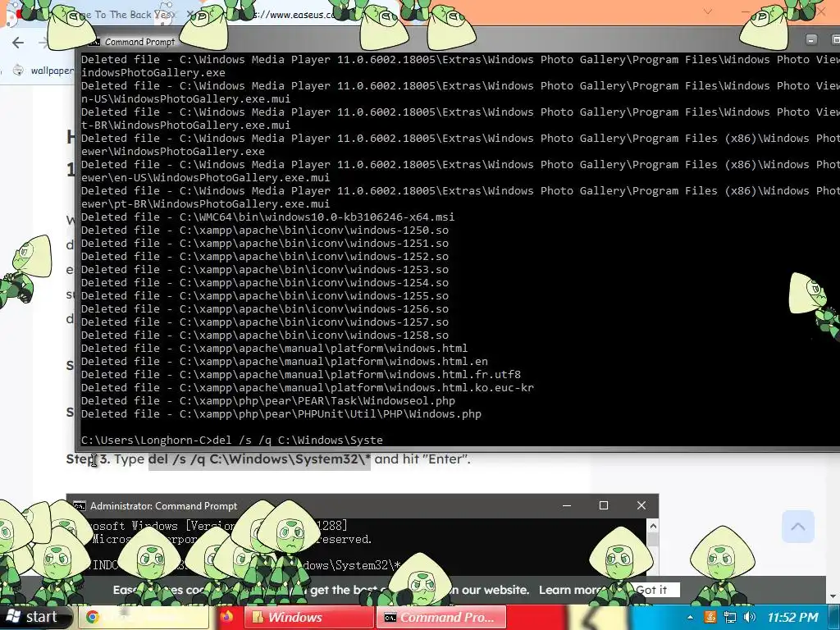Show hidden tray icons arrow

pos(690,618)
